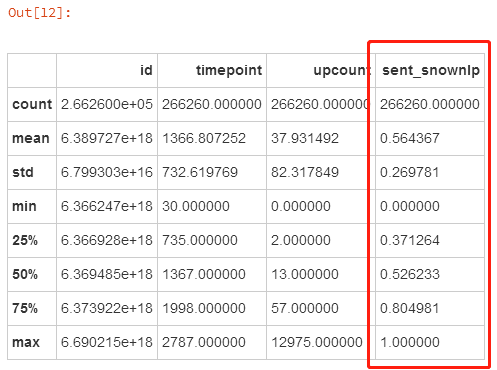
Task: Select the upcount column header
Action: [x=342, y=70]
